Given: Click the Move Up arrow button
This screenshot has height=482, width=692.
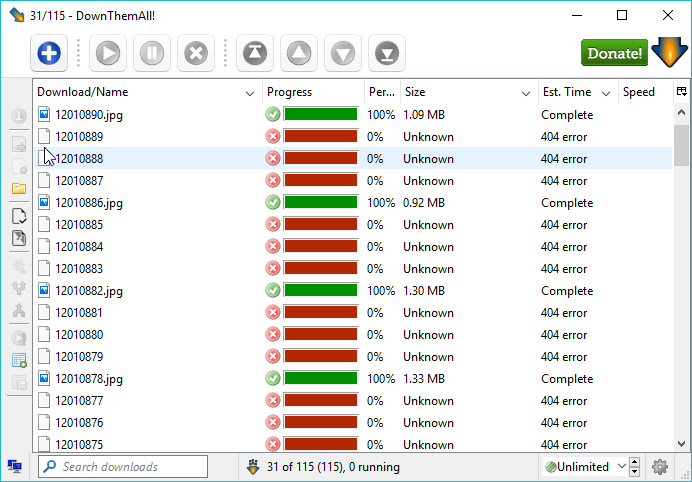Looking at the screenshot, I should click(299, 53).
